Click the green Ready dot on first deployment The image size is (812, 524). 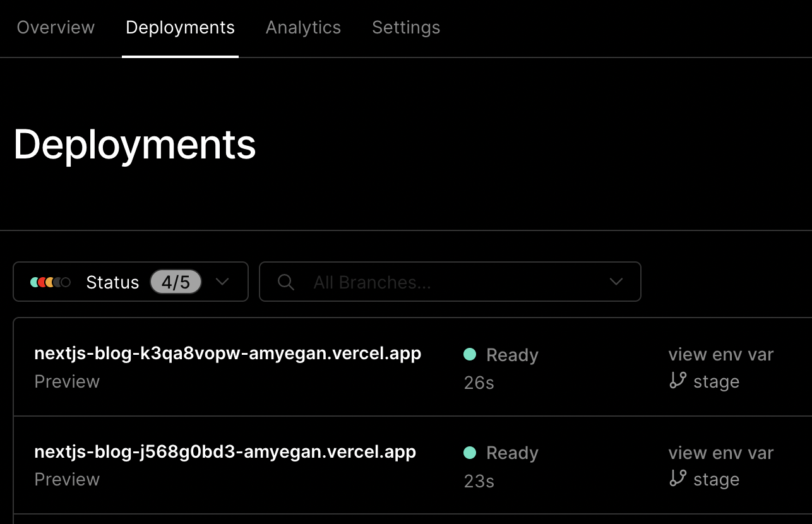click(x=470, y=355)
